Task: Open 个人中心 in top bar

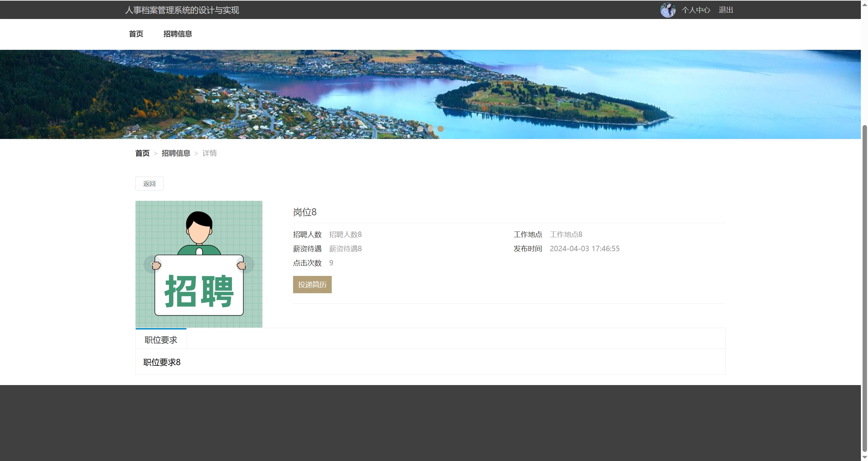Action: [696, 10]
